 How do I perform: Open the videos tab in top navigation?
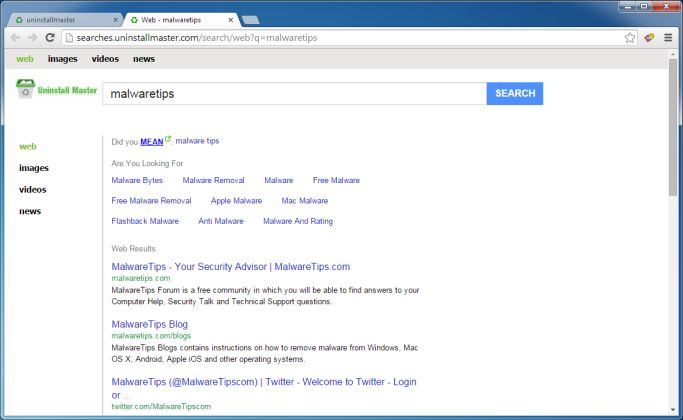pyautogui.click(x=105, y=59)
